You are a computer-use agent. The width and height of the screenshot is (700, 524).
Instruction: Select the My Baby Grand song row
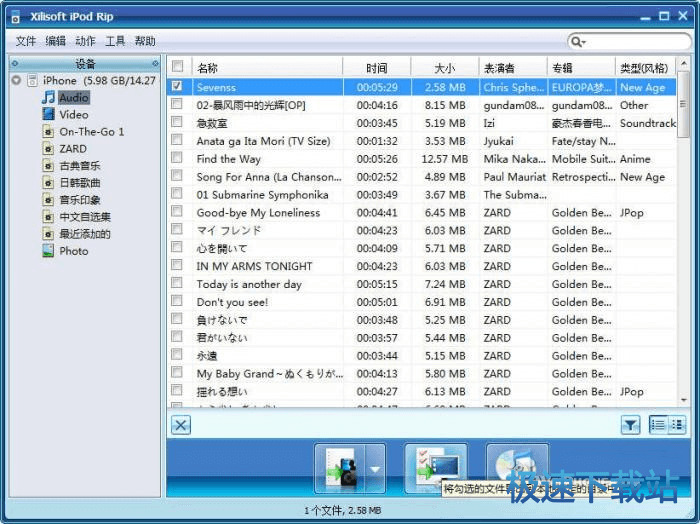click(x=422, y=373)
